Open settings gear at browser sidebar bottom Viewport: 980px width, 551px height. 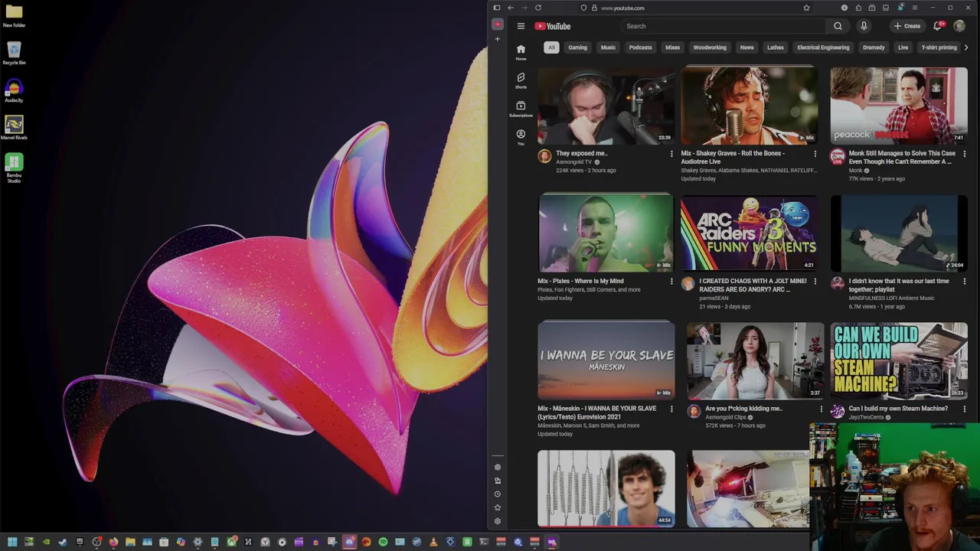click(x=498, y=521)
